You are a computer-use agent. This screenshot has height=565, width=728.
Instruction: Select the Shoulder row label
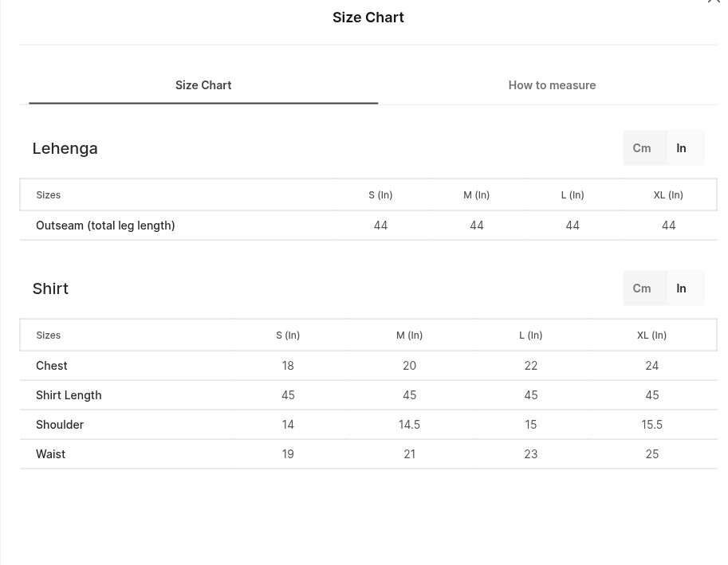[60, 425]
